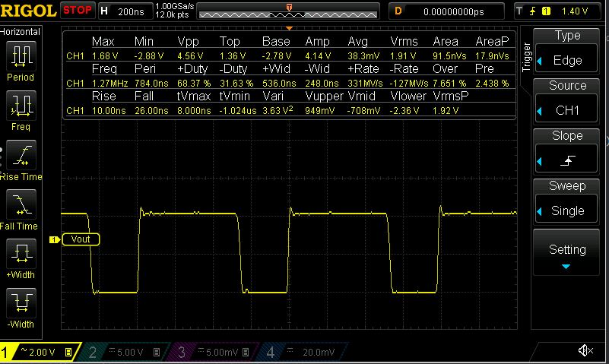Click the trigger source channel 1 badge
This screenshot has width=609, height=364.
click(x=546, y=11)
